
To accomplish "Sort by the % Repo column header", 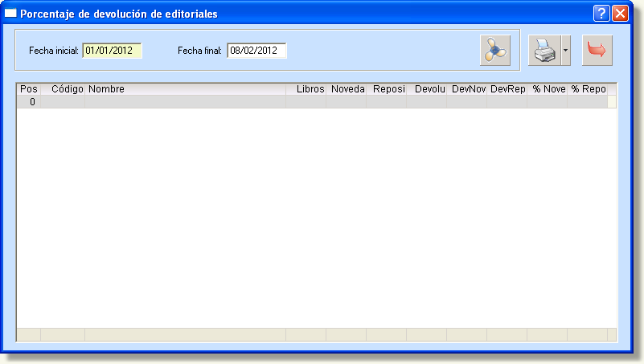I will tap(588, 89).
